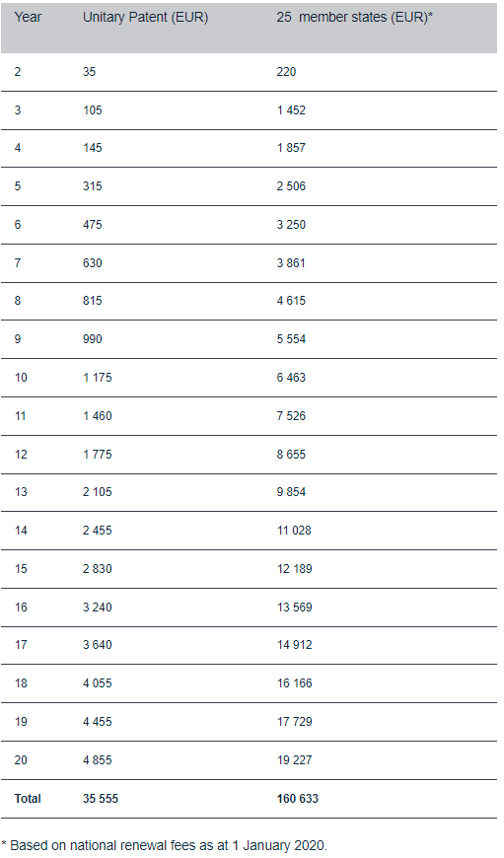
Task: Select the 1 175 value for year 10
Action: pos(98,378)
